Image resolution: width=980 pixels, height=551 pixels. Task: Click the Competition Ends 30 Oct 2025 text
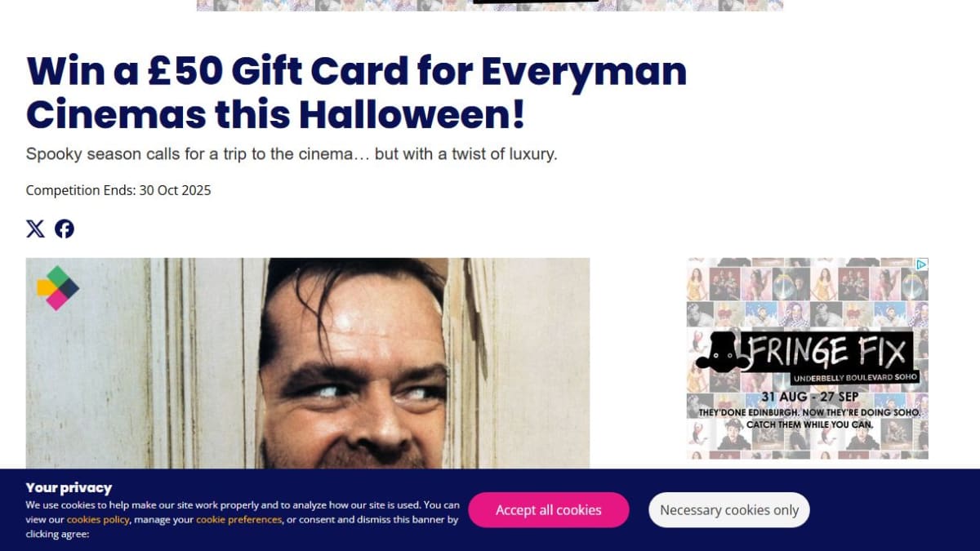(x=118, y=190)
